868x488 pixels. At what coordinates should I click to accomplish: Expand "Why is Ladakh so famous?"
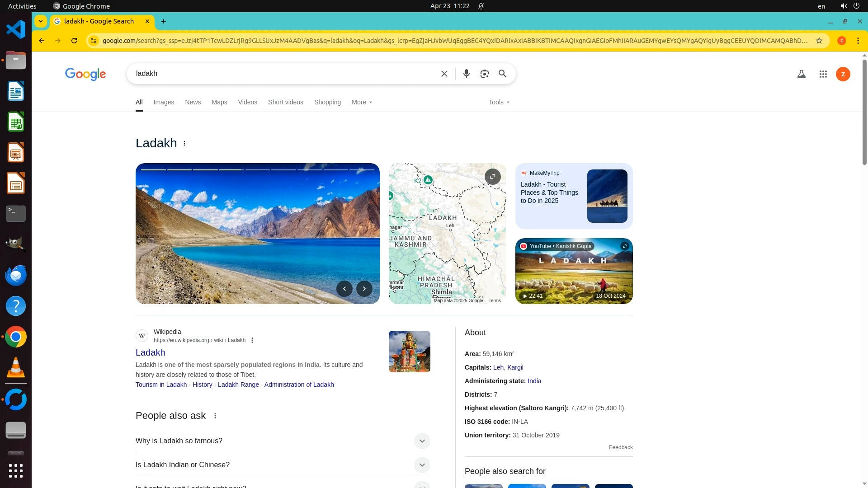pyautogui.click(x=421, y=441)
